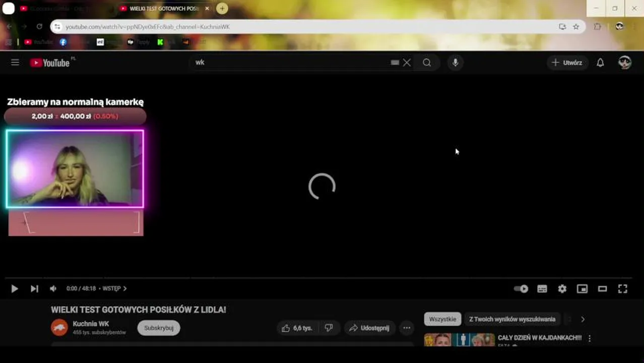Toggle the autoplay switch
Image resolution: width=644 pixels, height=363 pixels.
pos(521,289)
